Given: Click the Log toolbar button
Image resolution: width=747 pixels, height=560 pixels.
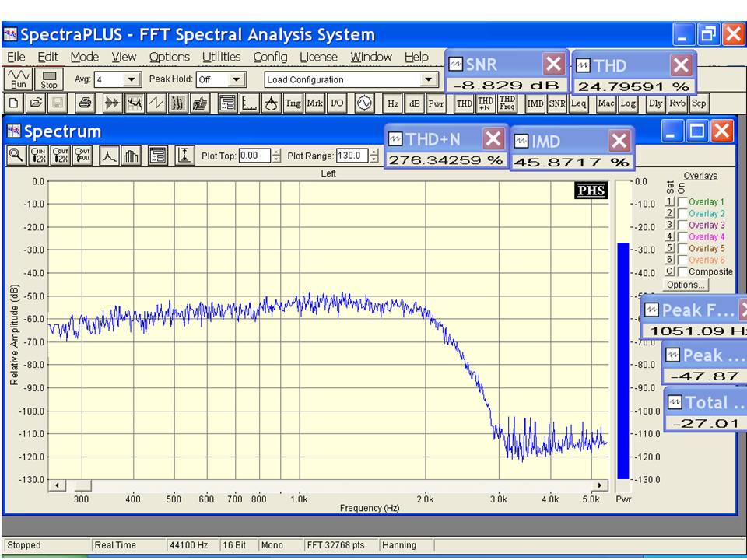Looking at the screenshot, I should [628, 103].
